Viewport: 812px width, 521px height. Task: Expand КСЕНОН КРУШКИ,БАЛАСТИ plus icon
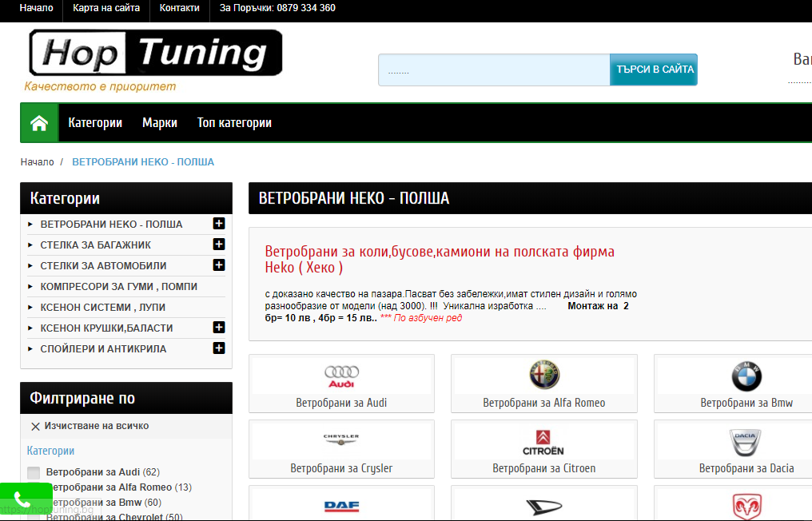219,328
